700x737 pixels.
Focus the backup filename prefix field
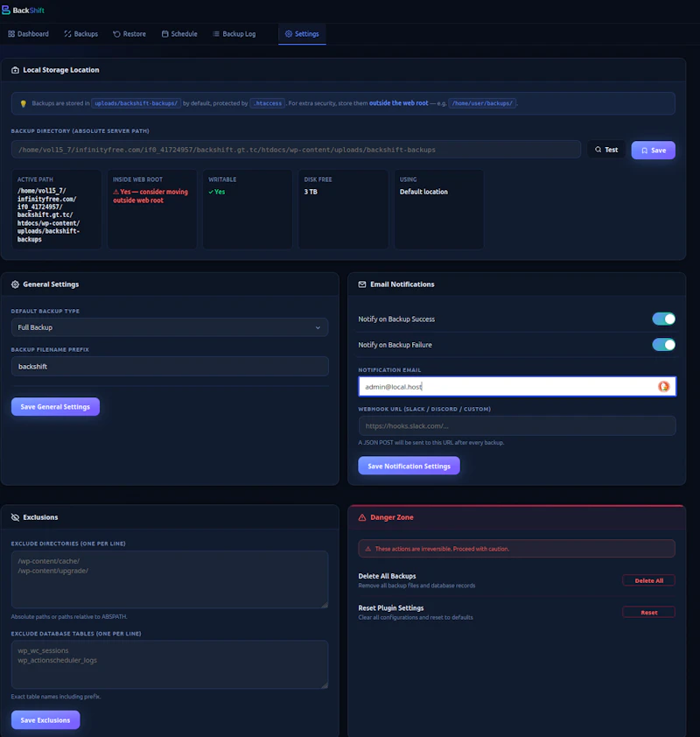click(170, 366)
